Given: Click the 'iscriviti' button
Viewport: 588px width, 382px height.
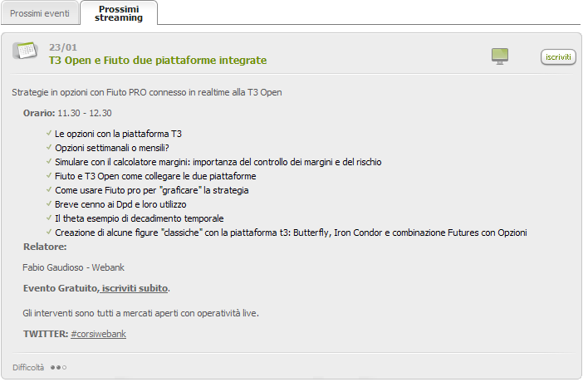Looking at the screenshot, I should click(558, 57).
